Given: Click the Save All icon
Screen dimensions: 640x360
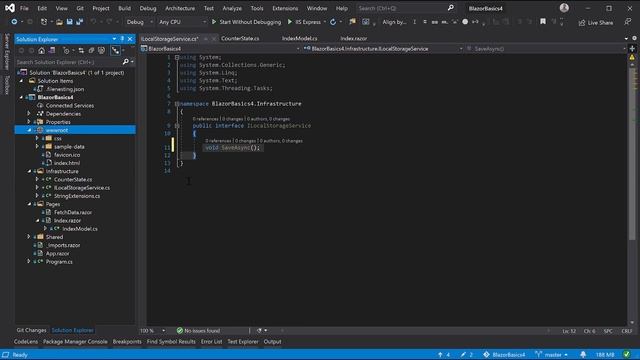Looking at the screenshot, I should tap(80, 22).
